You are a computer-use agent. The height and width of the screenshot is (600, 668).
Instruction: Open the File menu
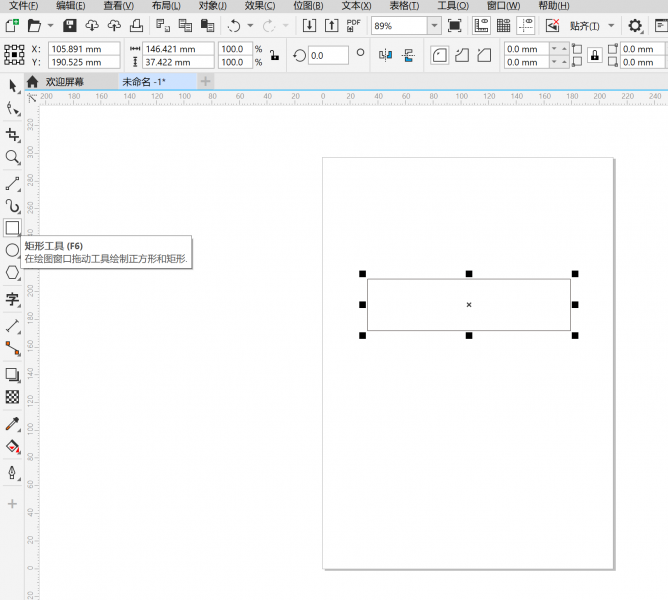(23, 6)
